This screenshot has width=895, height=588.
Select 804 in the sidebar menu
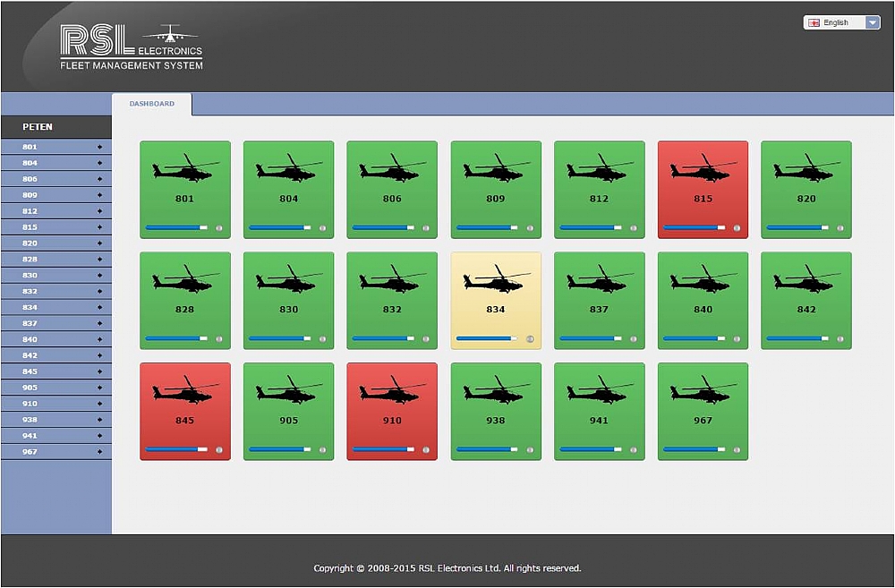(56, 163)
